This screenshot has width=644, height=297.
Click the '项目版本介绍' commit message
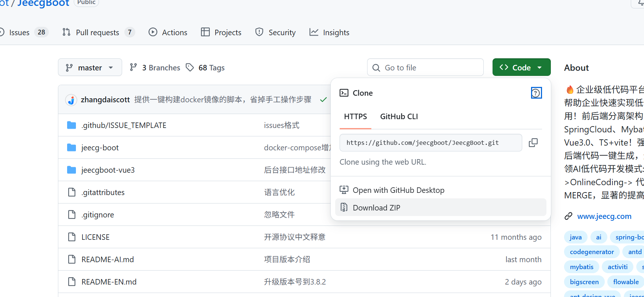click(287, 260)
